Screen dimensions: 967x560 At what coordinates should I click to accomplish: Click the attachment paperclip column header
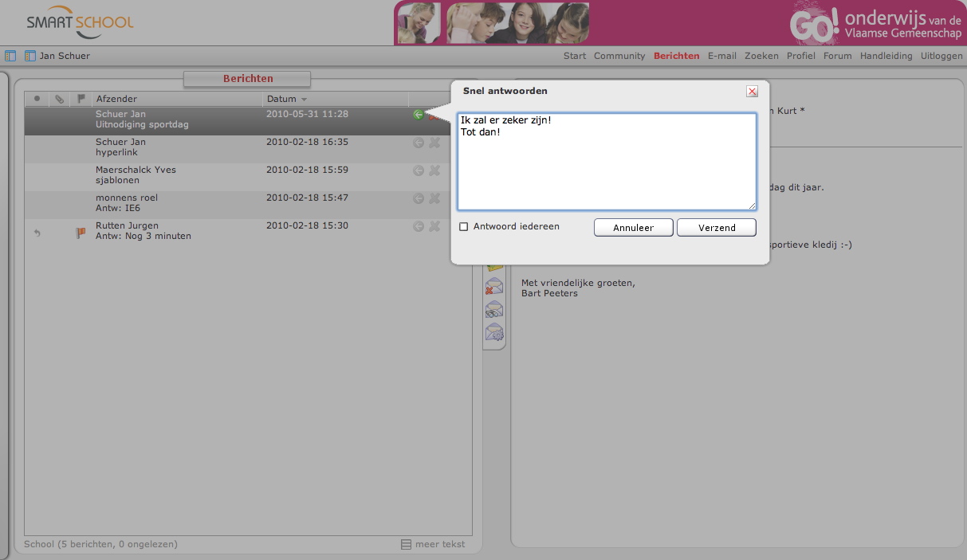pyautogui.click(x=59, y=100)
